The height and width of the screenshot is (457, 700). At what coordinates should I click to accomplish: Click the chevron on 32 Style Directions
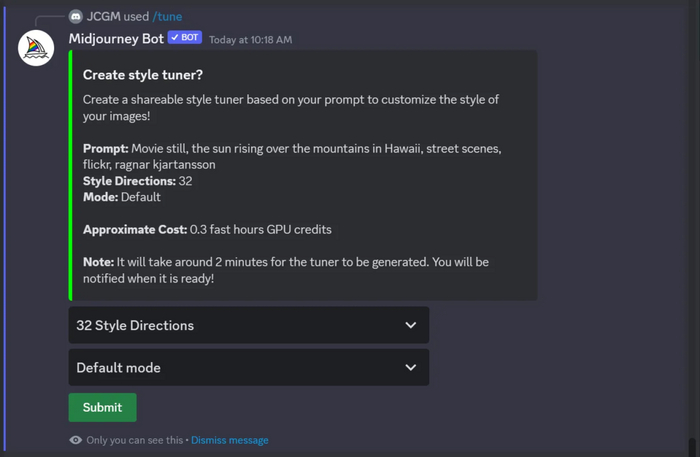[x=410, y=325]
